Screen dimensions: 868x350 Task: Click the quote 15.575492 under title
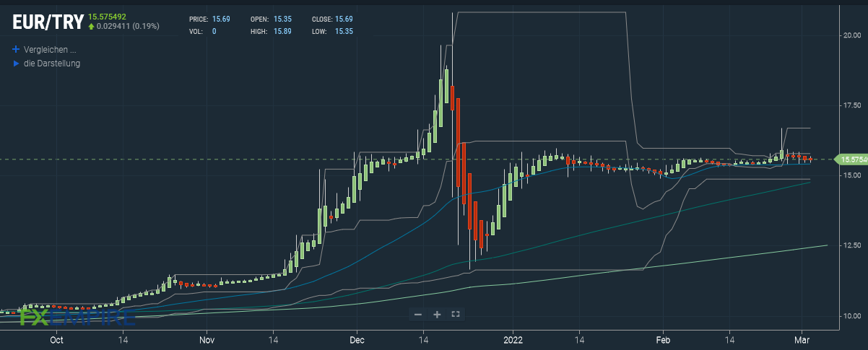[x=108, y=16]
